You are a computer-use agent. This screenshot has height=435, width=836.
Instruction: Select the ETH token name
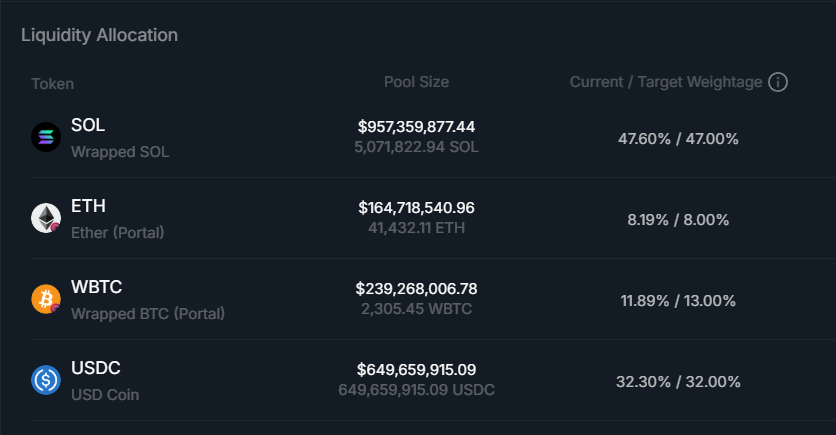[88, 206]
